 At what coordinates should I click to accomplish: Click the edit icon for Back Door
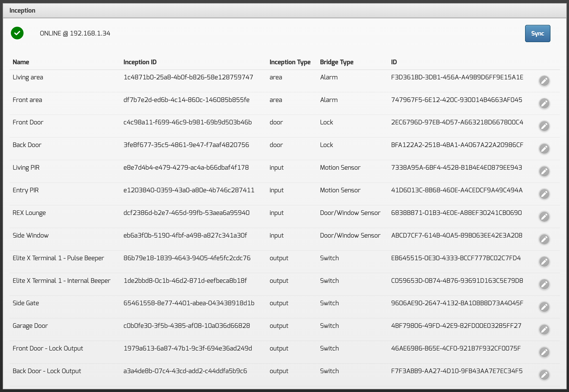pyautogui.click(x=544, y=149)
